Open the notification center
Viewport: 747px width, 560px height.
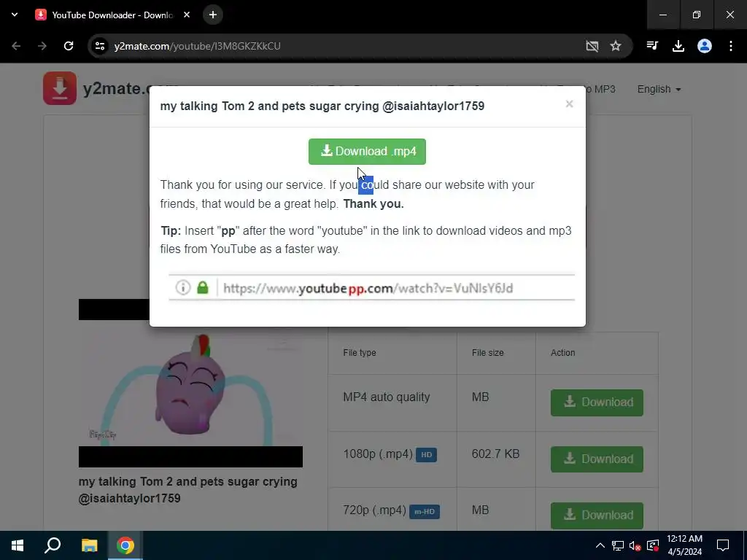tap(723, 545)
